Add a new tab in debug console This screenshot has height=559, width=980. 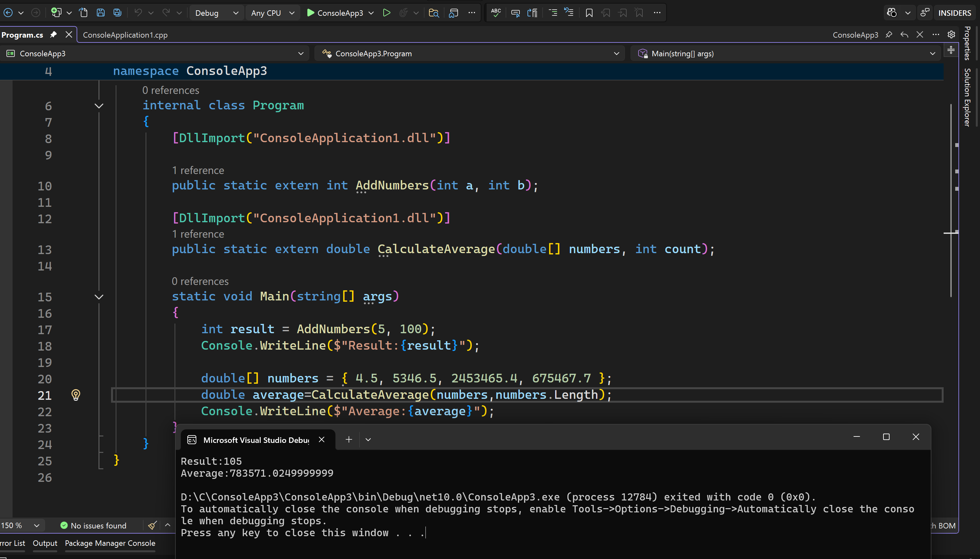pos(349,440)
